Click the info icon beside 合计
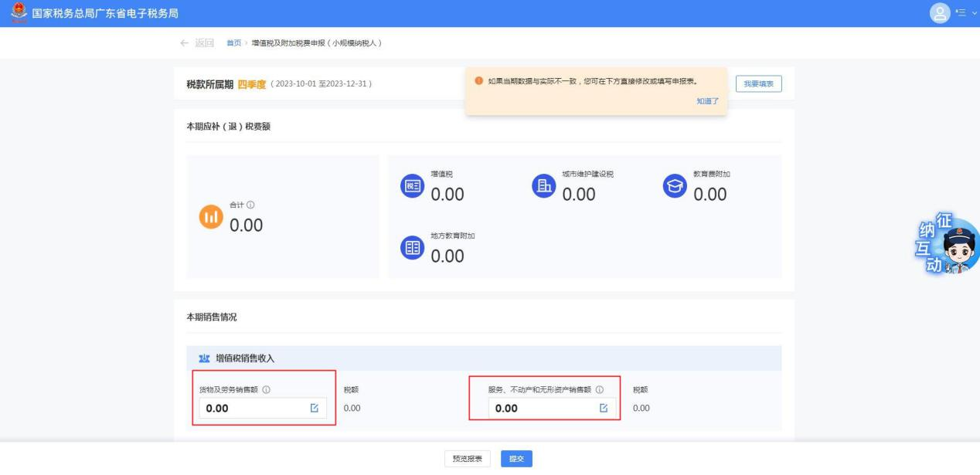The image size is (980, 475). [250, 205]
